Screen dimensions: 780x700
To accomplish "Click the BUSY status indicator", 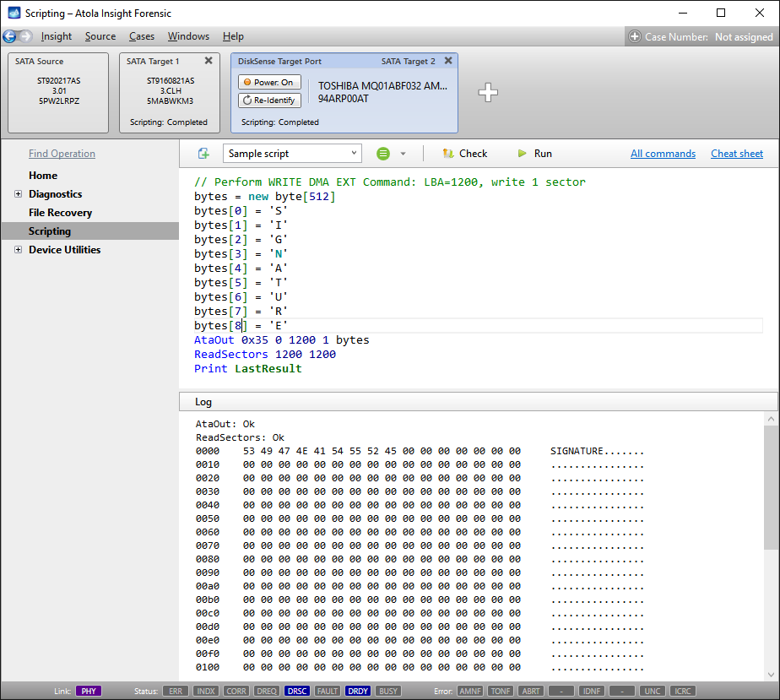I will 388,691.
